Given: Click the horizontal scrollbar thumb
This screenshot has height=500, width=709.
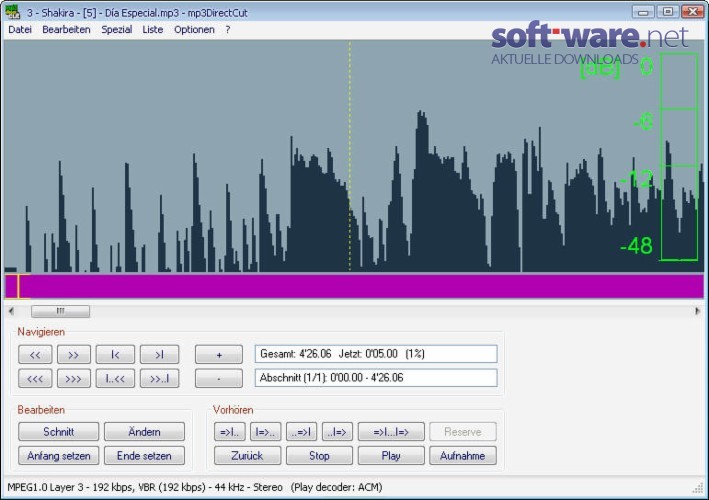Looking at the screenshot, I should [60, 311].
